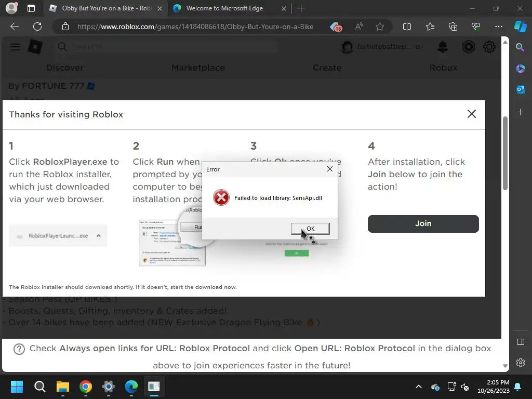Image resolution: width=532 pixels, height=399 pixels.
Task: Click the page vertical scrollbar thumb
Action: tap(505, 153)
